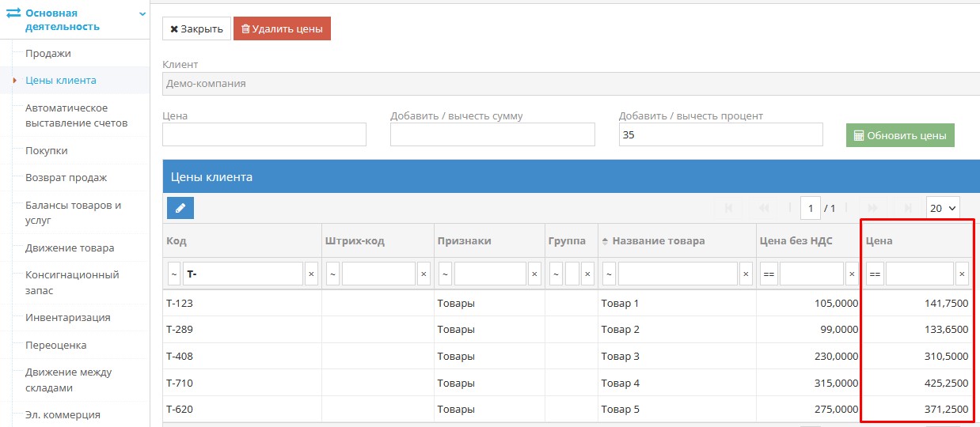Clear the Штрих-код filter with its x
The height and width of the screenshot is (427, 980).
424,274
